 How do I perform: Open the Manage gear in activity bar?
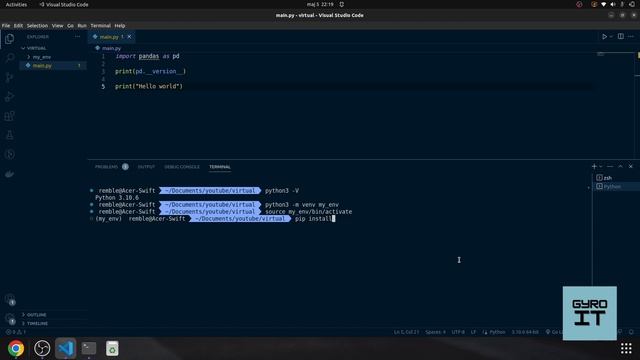click(x=10, y=319)
